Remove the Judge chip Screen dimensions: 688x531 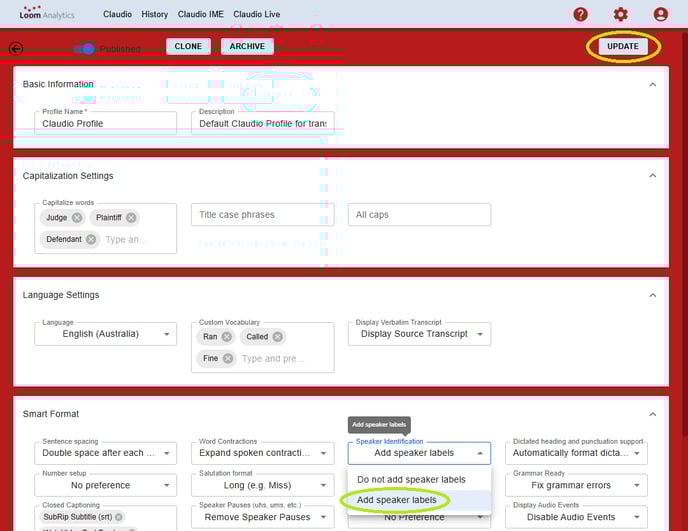click(77, 218)
